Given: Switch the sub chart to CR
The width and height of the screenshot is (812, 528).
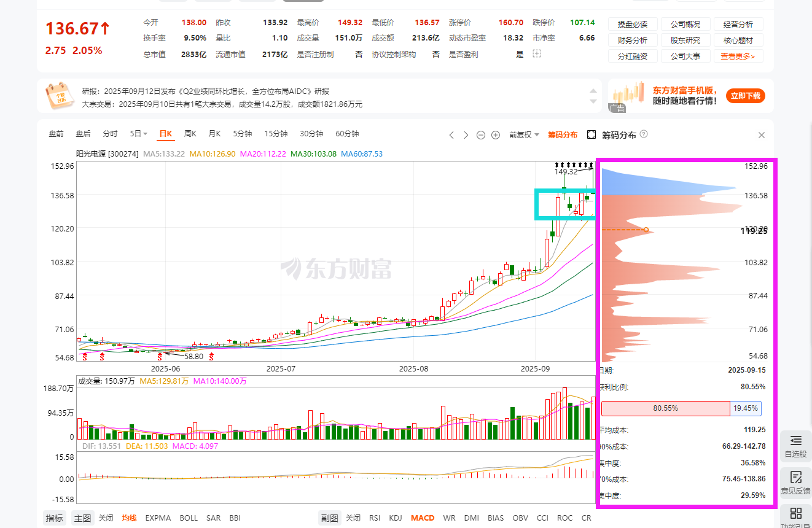Looking at the screenshot, I should pyautogui.click(x=587, y=518).
